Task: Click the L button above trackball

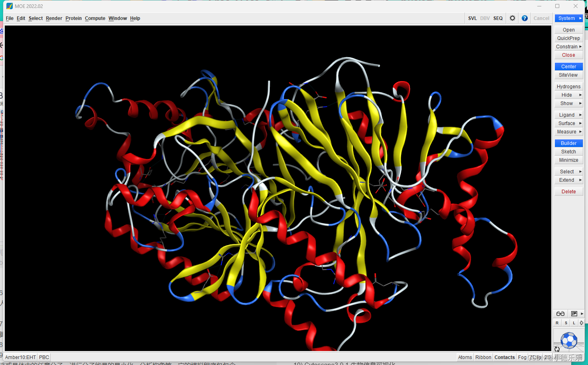Action: click(574, 323)
